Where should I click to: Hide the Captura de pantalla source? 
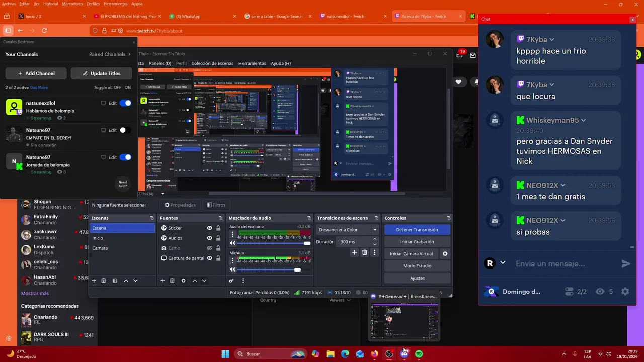click(x=209, y=258)
